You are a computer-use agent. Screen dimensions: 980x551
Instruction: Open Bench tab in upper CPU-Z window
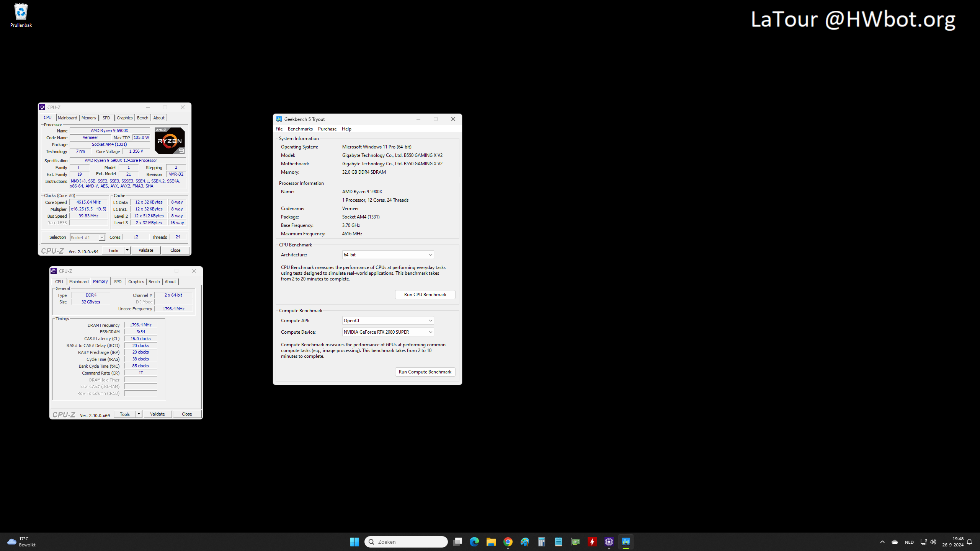point(143,118)
